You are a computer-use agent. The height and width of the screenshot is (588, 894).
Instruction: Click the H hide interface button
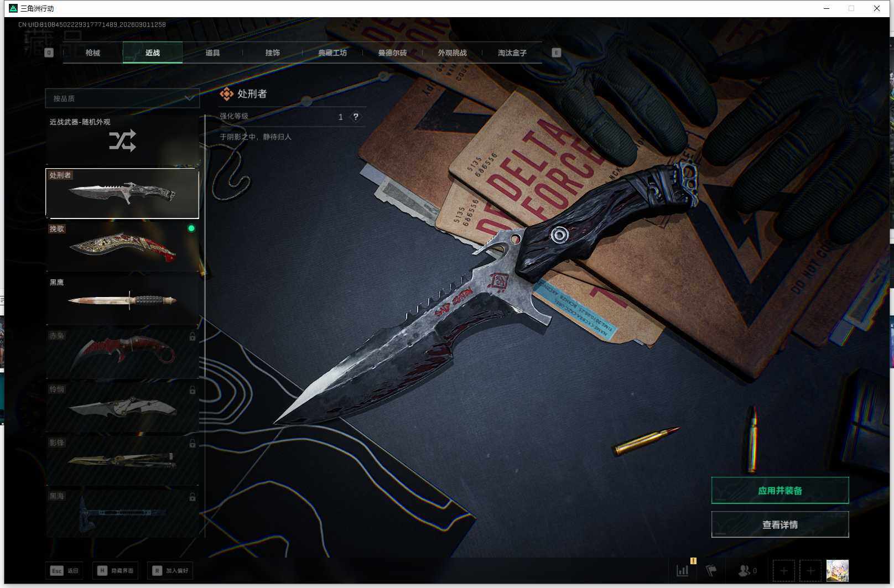(116, 570)
